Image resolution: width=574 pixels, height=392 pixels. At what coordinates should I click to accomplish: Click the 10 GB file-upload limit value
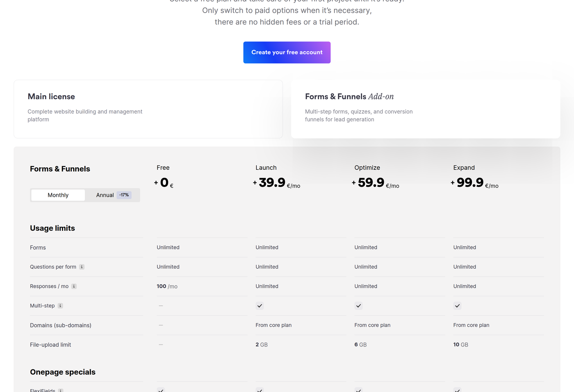(460, 345)
